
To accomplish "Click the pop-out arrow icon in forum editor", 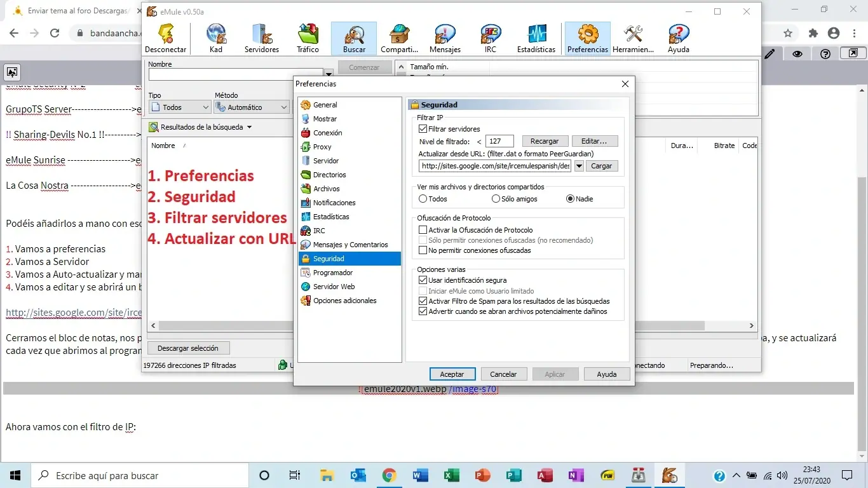I will [853, 54].
